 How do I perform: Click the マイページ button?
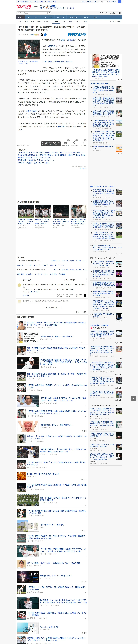click(x=103, y=13)
